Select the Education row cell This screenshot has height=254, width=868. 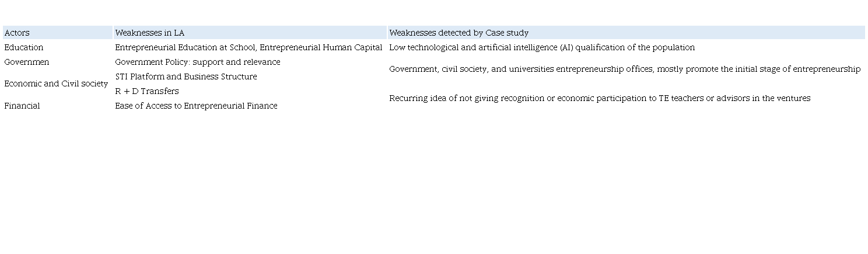(24, 47)
